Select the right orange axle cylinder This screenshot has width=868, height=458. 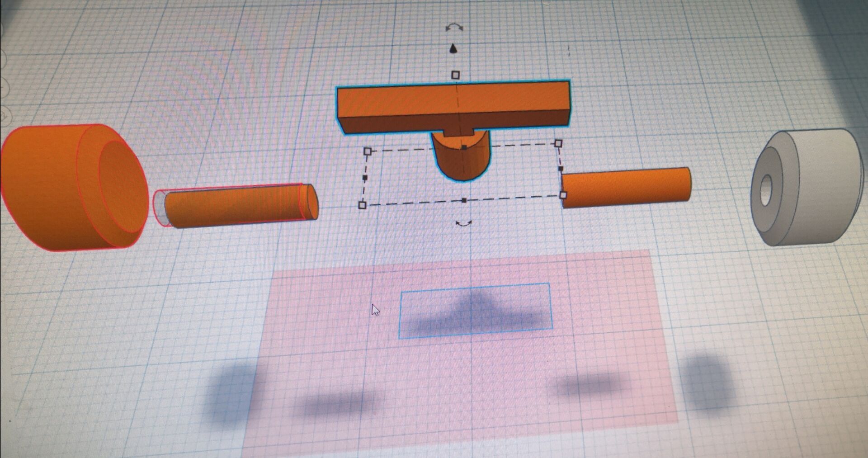point(627,187)
